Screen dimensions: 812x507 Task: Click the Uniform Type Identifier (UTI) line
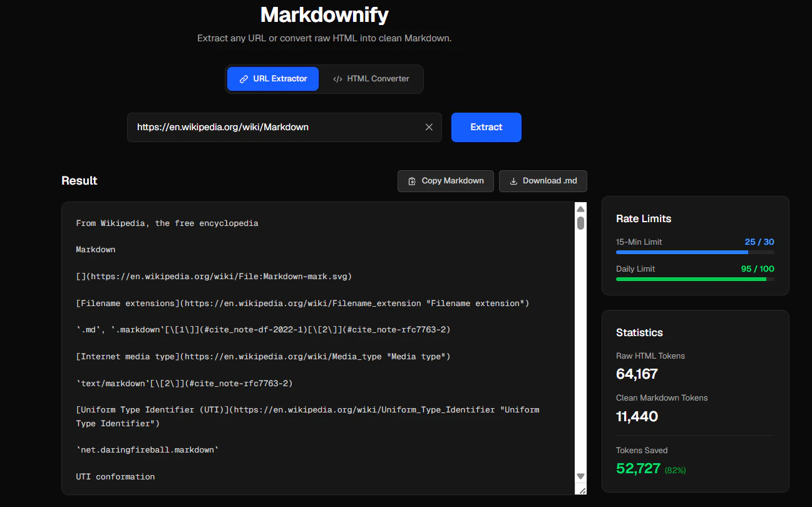pos(307,417)
